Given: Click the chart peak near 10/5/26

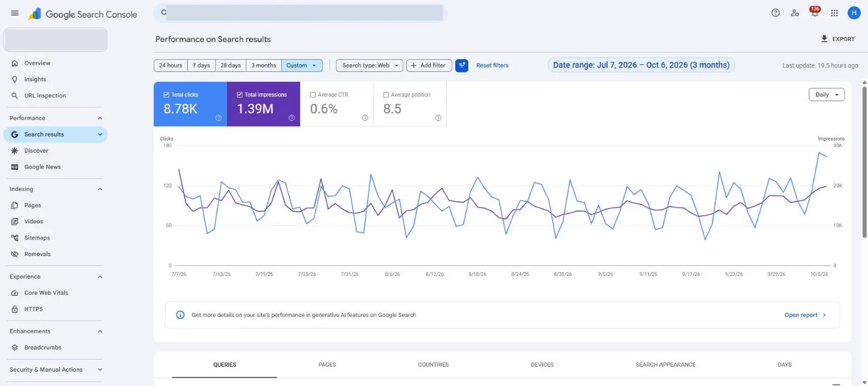Looking at the screenshot, I should (x=819, y=153).
